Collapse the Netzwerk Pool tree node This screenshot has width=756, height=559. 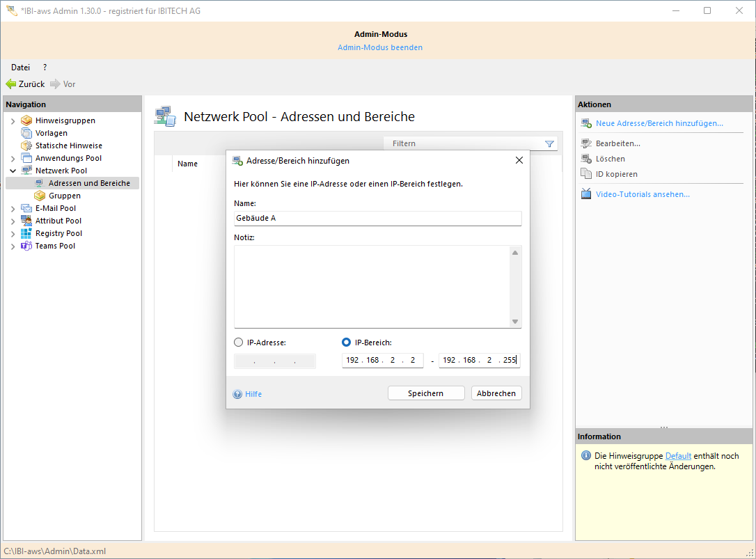[x=13, y=171]
